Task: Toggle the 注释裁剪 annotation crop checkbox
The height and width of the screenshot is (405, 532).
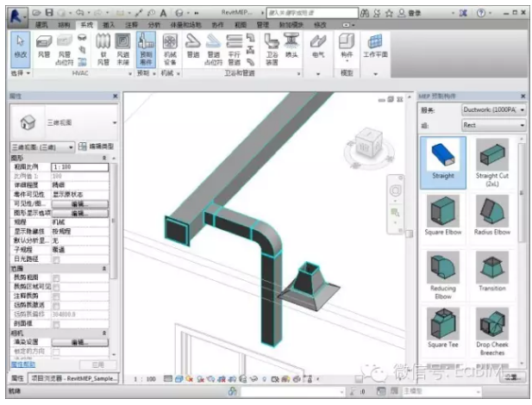Action: [56, 296]
